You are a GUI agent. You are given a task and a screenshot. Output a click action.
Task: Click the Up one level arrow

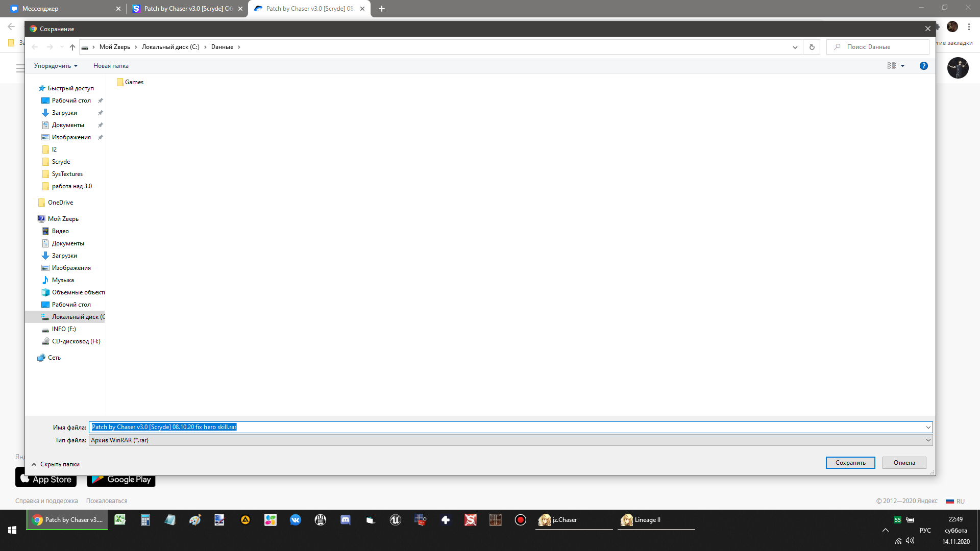click(72, 47)
